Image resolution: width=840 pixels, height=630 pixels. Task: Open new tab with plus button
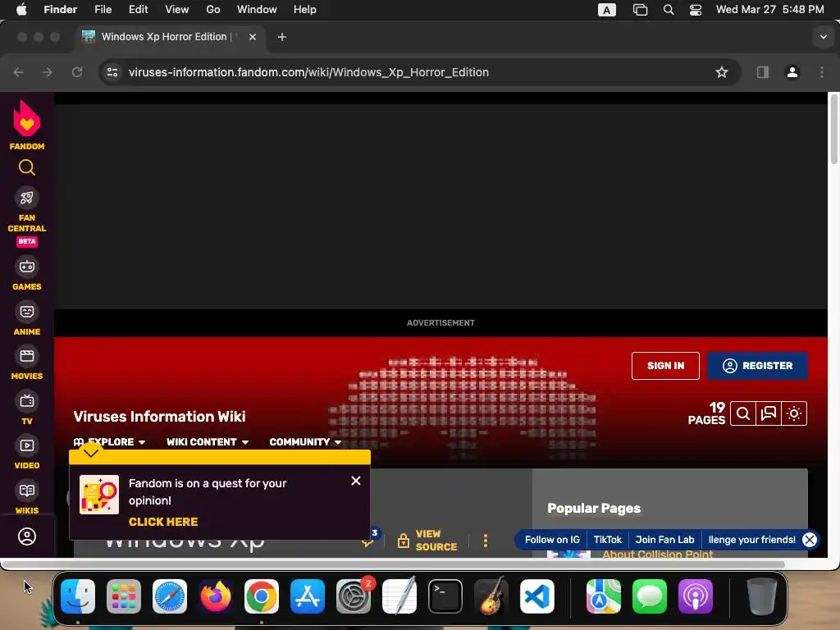(282, 37)
